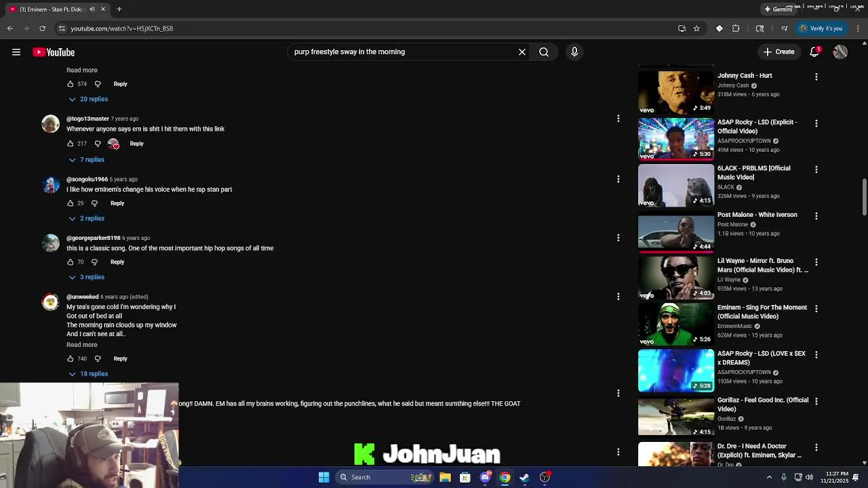Dislike the @unweeked comment
Viewport: 868px width, 488px height.
click(x=98, y=359)
